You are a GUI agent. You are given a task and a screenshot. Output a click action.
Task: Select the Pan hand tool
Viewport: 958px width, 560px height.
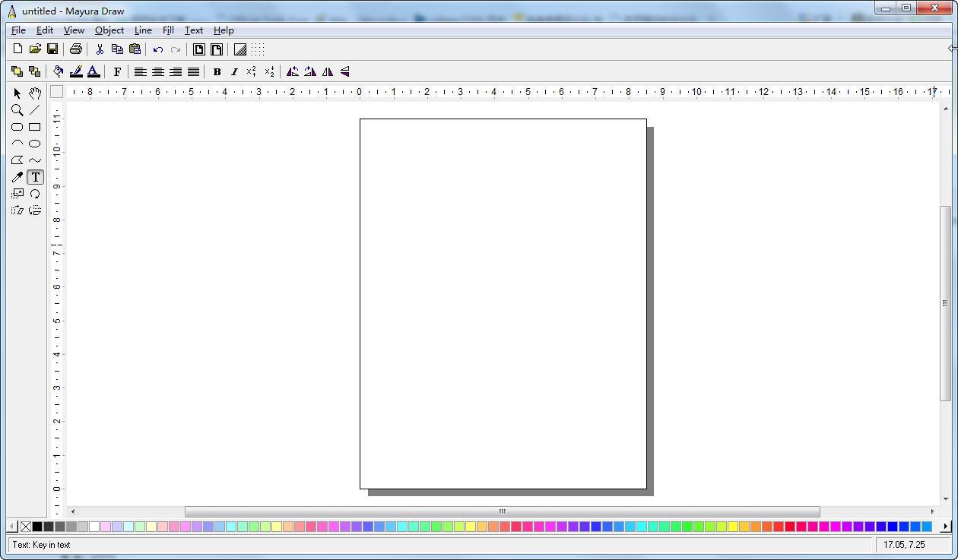tap(35, 93)
